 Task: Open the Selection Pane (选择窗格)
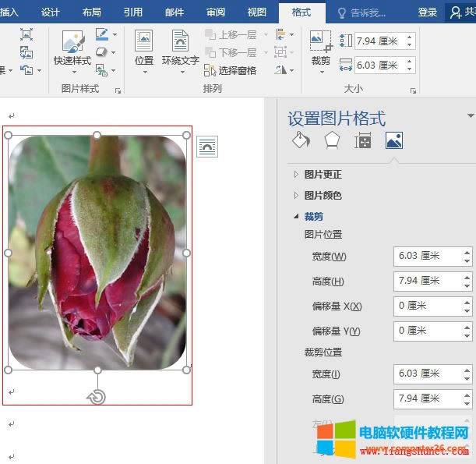tap(231, 70)
